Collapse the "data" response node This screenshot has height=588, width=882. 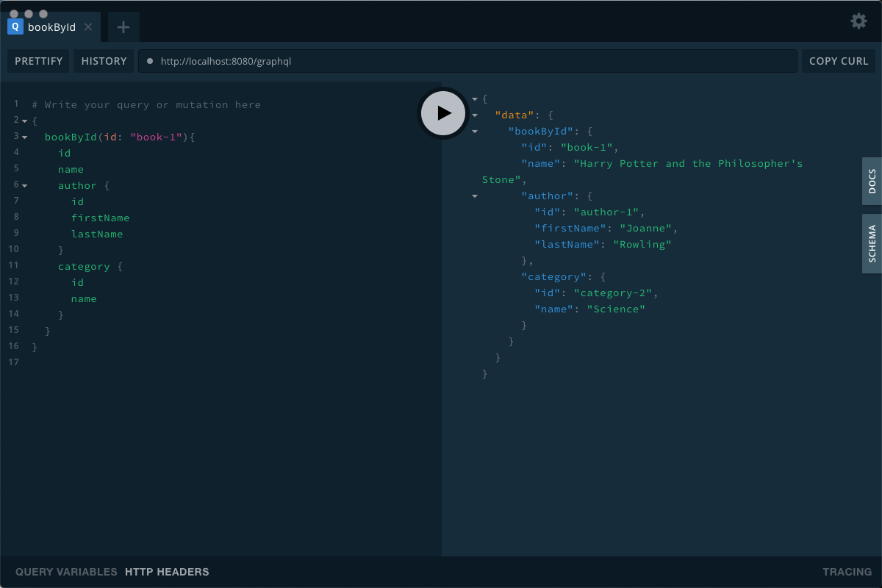(475, 115)
